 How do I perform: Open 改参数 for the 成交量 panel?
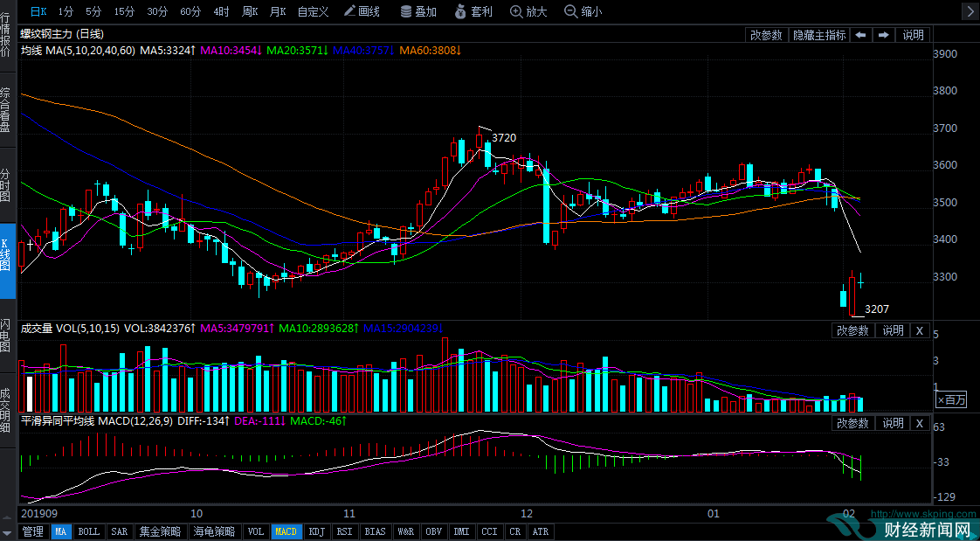point(853,331)
